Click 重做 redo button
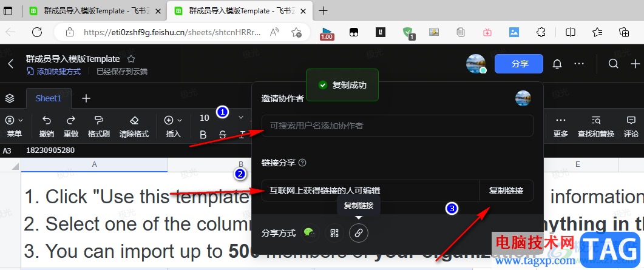 71,126
